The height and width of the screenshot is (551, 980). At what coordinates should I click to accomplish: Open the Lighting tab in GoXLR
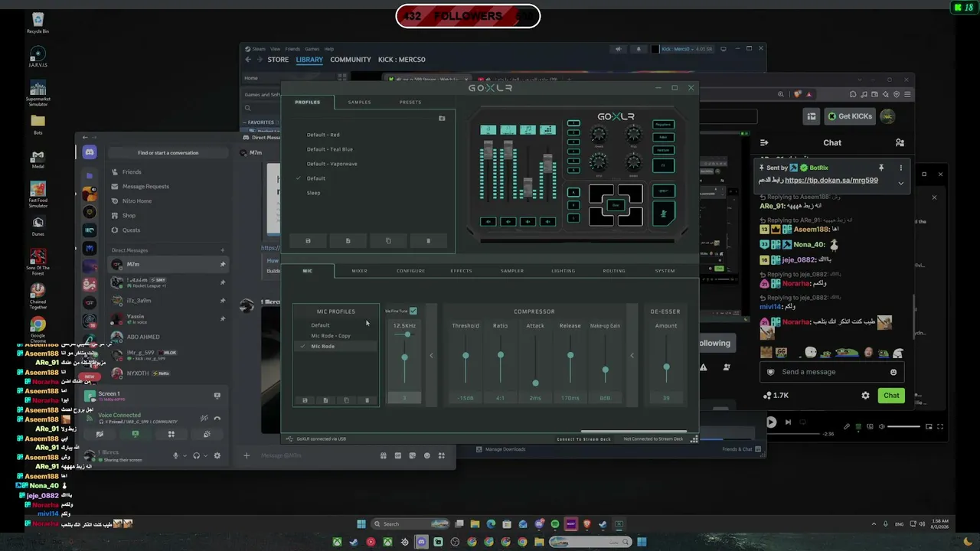coord(563,271)
